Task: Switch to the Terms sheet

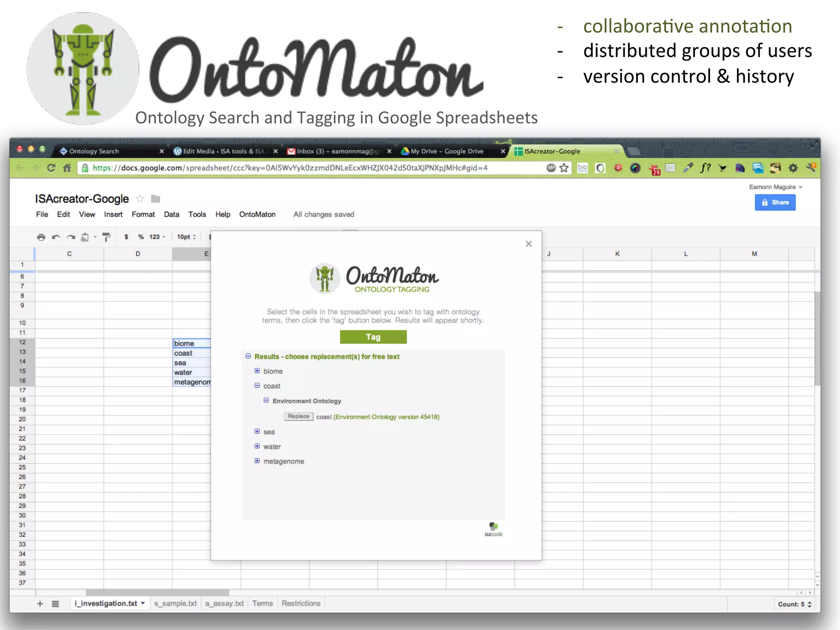Action: pos(262,604)
